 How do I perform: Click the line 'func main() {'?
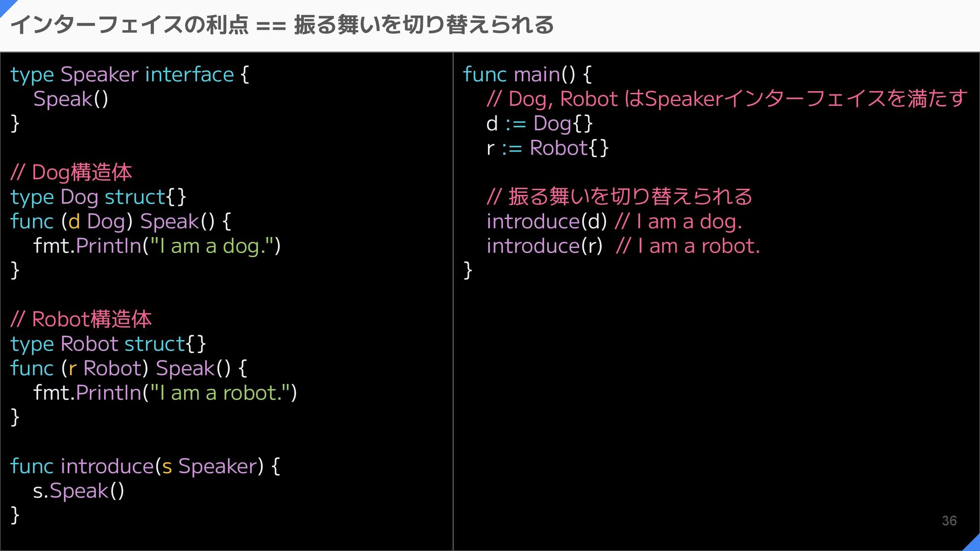pyautogui.click(x=527, y=75)
